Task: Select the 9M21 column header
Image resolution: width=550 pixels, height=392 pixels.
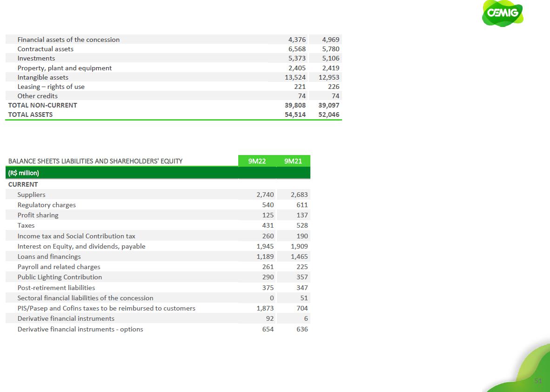Action: click(x=293, y=161)
